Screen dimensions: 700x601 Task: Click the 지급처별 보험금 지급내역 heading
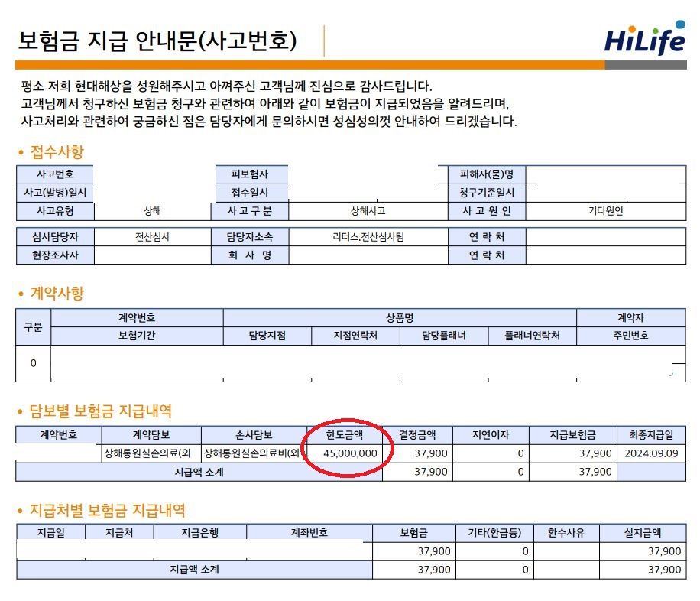pos(107,510)
